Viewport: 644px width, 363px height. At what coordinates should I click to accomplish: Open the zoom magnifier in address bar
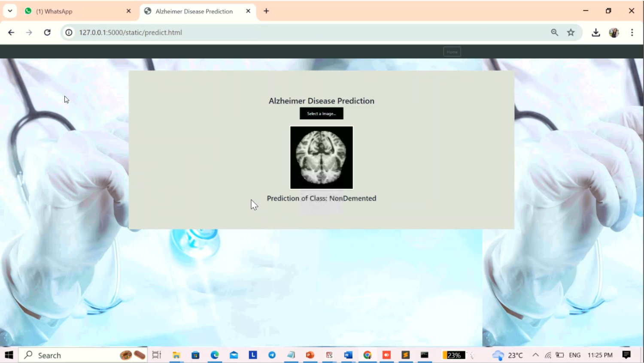pos(555,33)
